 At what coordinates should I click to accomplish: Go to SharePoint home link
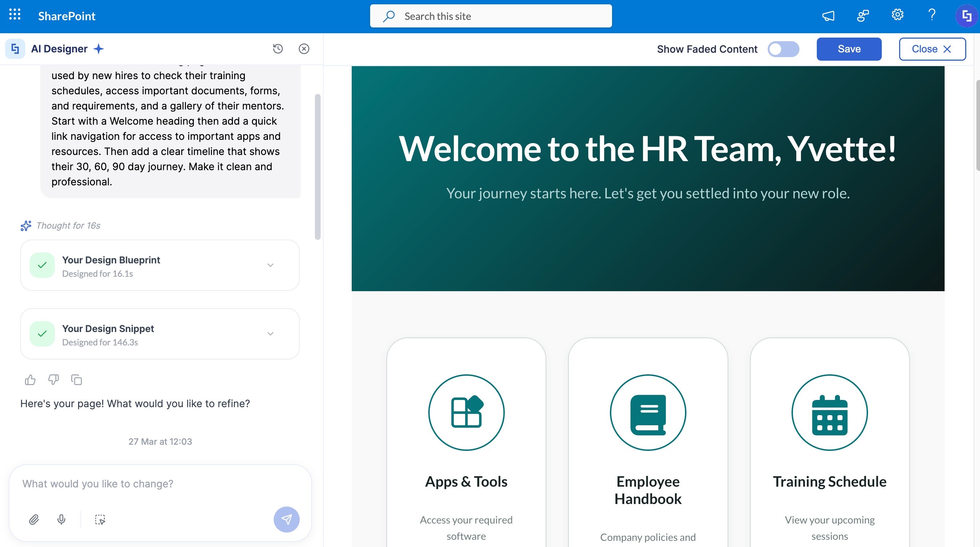coord(66,16)
